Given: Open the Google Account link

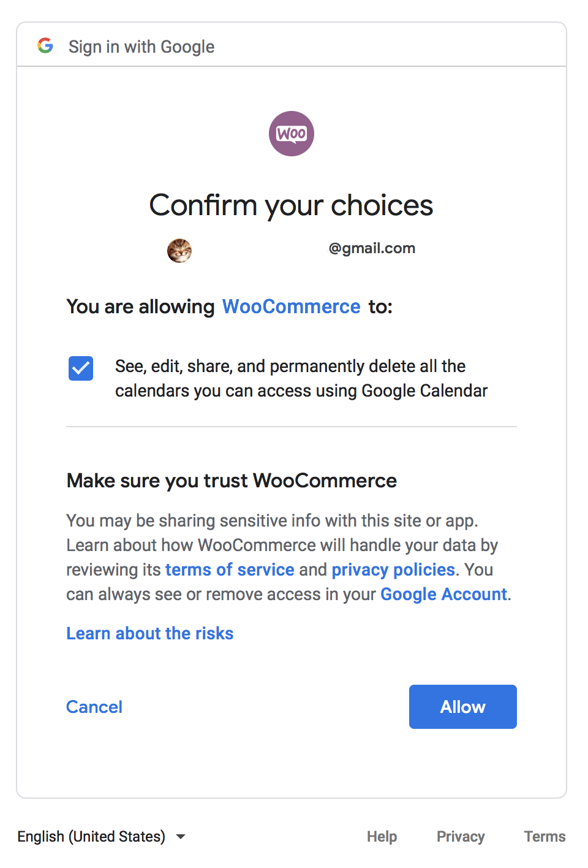Looking at the screenshot, I should (x=443, y=593).
